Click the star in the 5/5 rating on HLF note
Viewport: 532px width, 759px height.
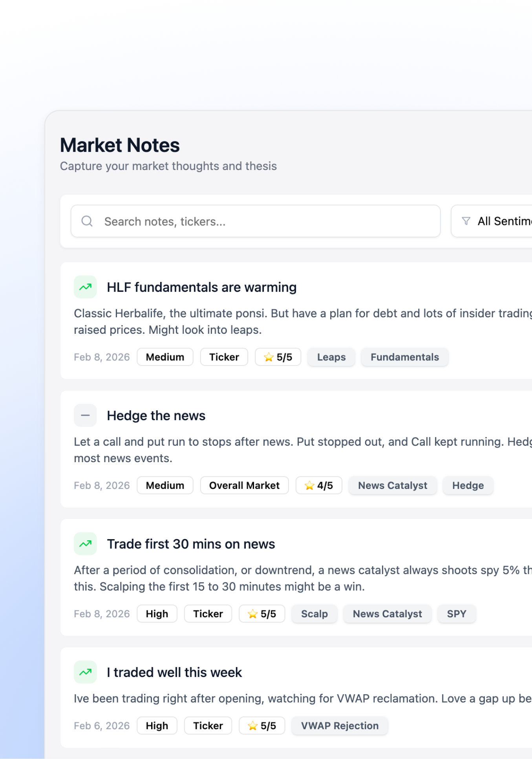point(269,357)
